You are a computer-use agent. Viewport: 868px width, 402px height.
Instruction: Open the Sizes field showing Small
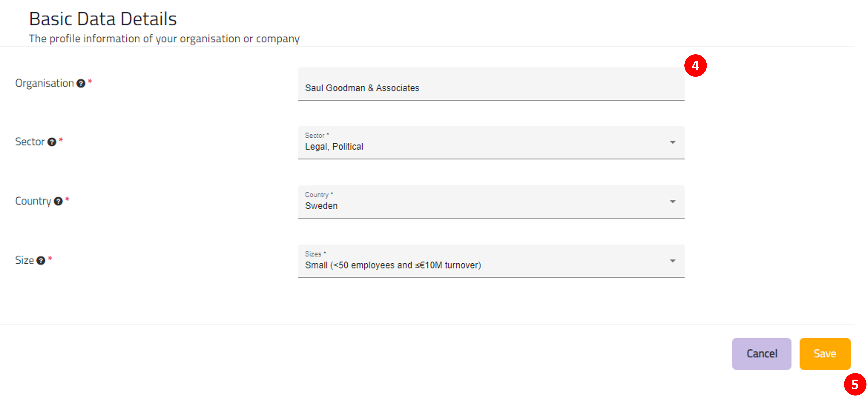pyautogui.click(x=491, y=261)
